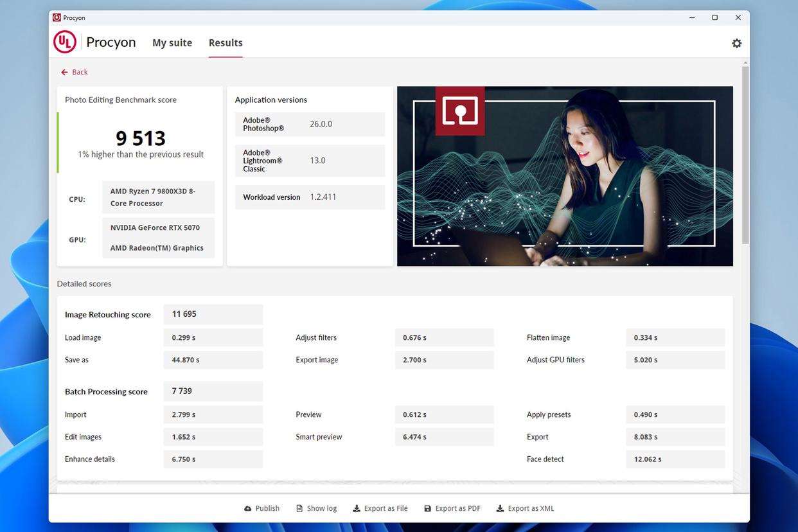Image resolution: width=798 pixels, height=532 pixels.
Task: Switch to the My suite tab
Action: coord(172,42)
